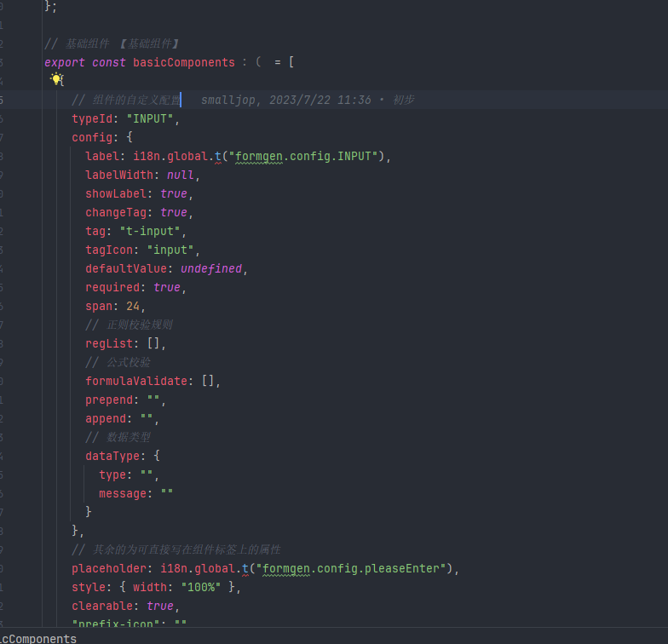
Task: Click the prepend: "" property
Action: pyautogui.click(x=125, y=400)
